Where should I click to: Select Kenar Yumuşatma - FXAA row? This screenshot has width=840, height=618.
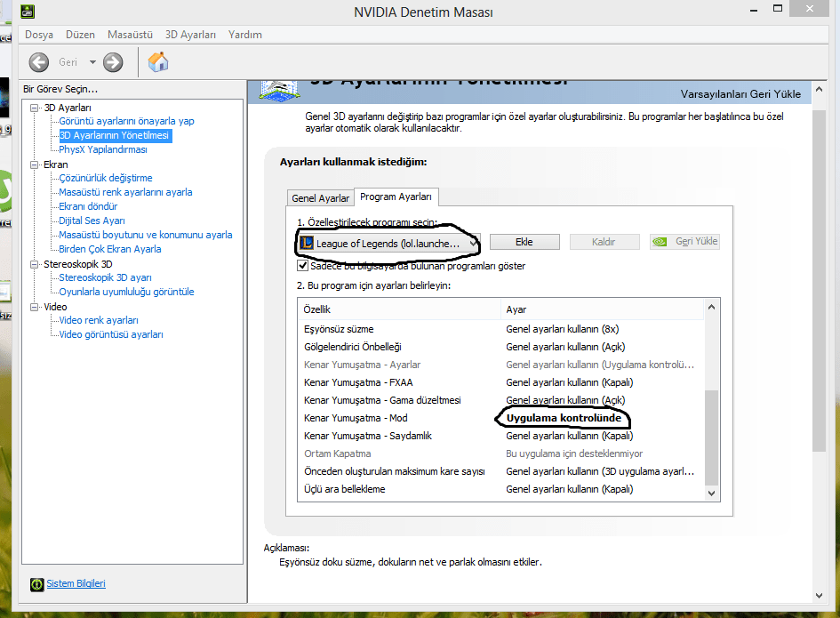click(x=501, y=382)
